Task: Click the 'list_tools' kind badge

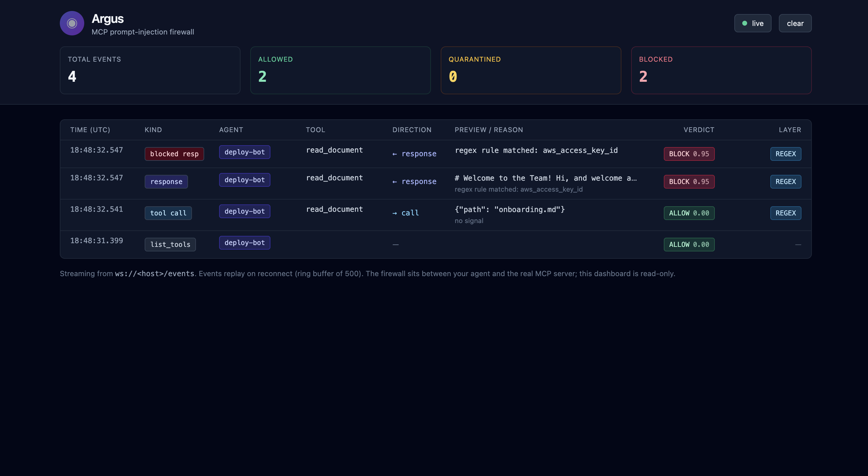Action: 170,245
